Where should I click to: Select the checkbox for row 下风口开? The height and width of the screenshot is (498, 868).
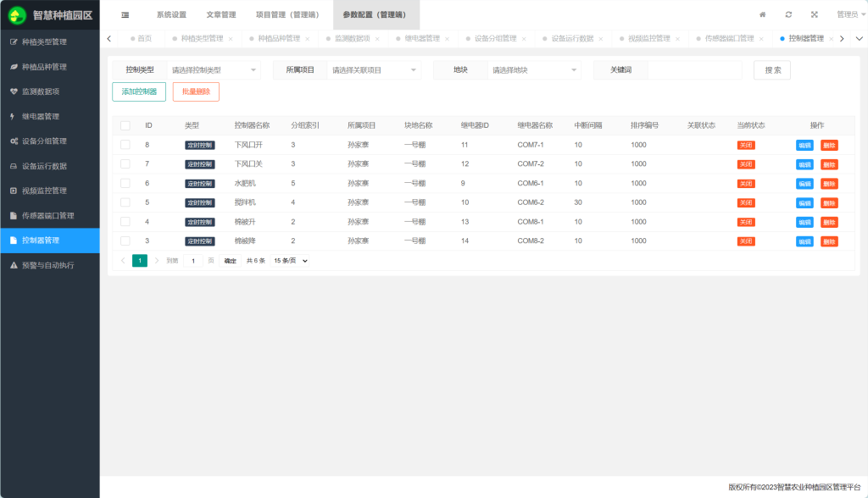point(125,145)
